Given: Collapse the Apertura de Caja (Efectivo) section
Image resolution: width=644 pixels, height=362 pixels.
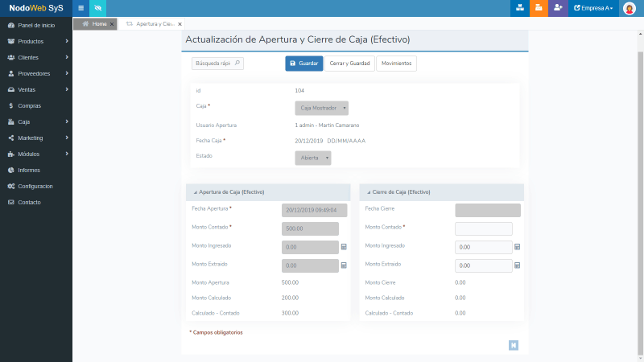Looking at the screenshot, I should [195, 192].
